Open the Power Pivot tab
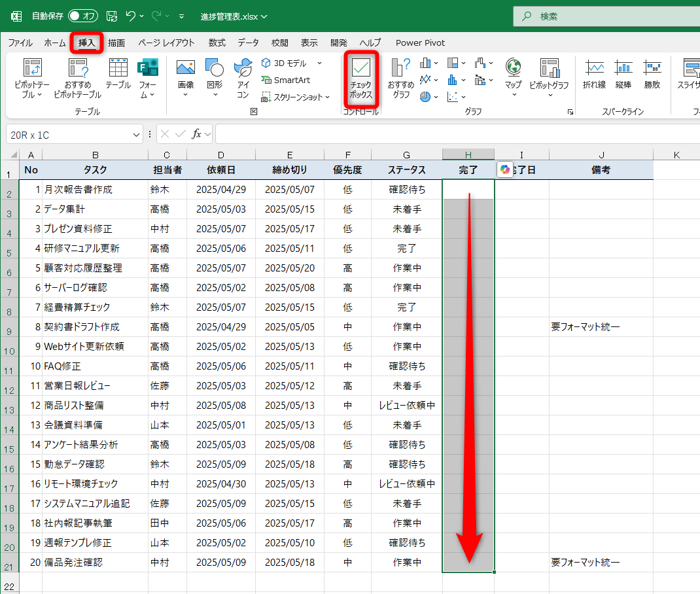 [x=419, y=43]
